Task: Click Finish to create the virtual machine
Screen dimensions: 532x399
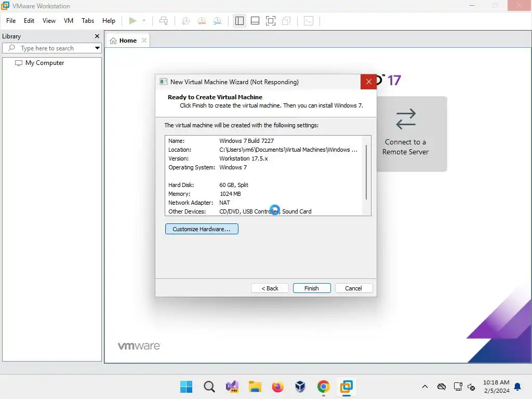Action: (312, 288)
